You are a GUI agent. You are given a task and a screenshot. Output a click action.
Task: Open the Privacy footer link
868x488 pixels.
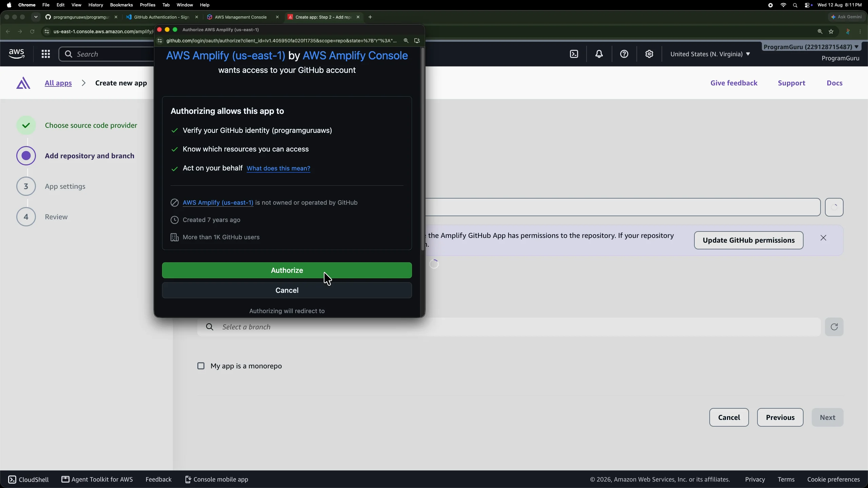[755, 480]
